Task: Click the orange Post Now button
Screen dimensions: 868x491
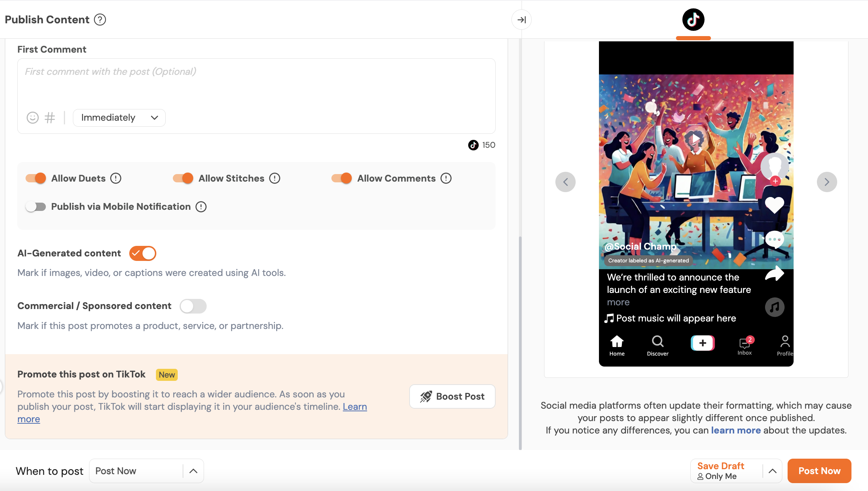Action: click(x=819, y=471)
